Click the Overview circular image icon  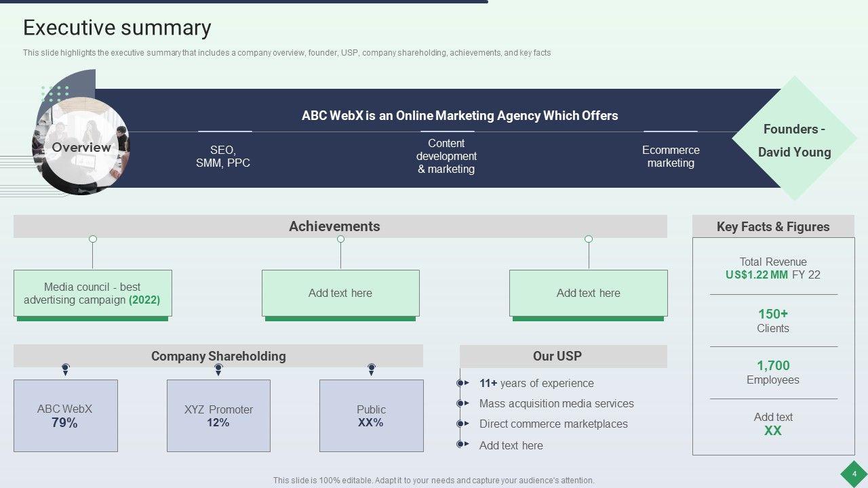(x=81, y=148)
